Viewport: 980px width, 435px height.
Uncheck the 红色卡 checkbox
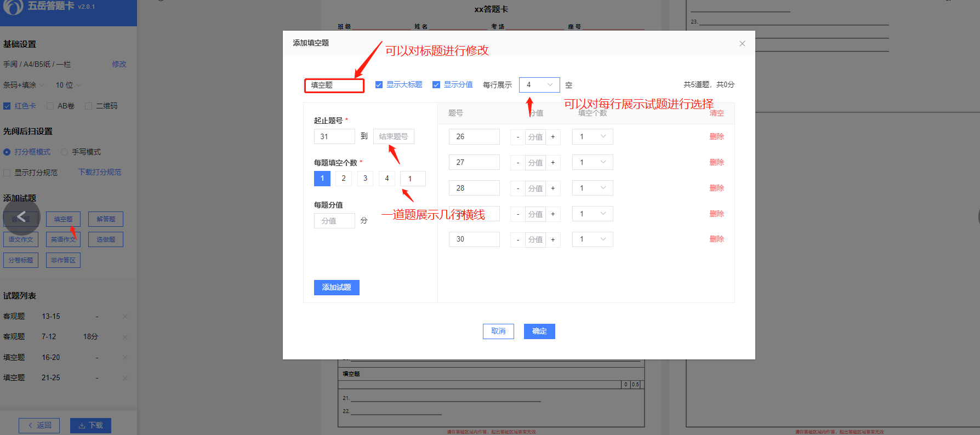click(x=7, y=106)
